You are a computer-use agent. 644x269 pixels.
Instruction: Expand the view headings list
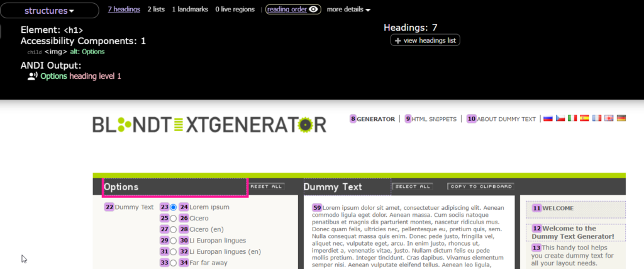point(425,40)
